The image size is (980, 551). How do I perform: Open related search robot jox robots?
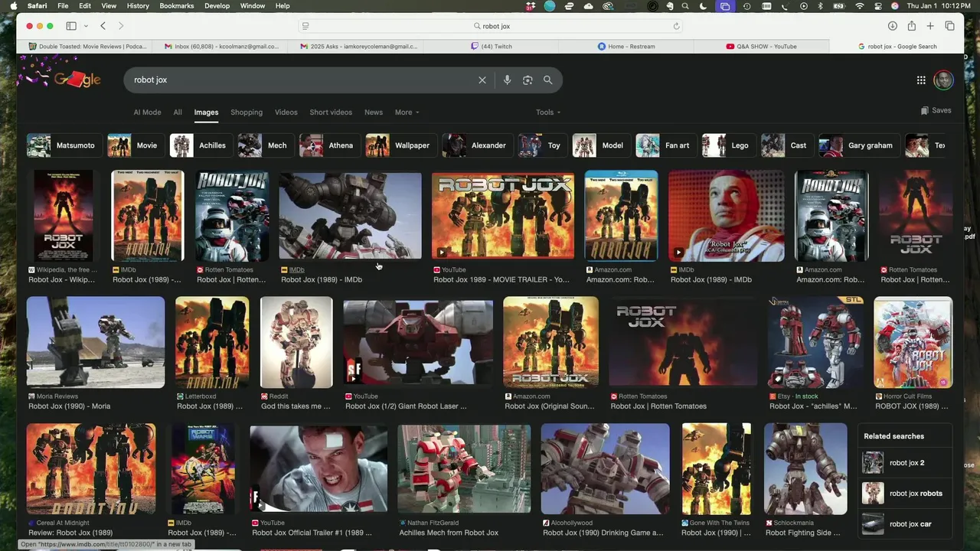tap(906, 494)
